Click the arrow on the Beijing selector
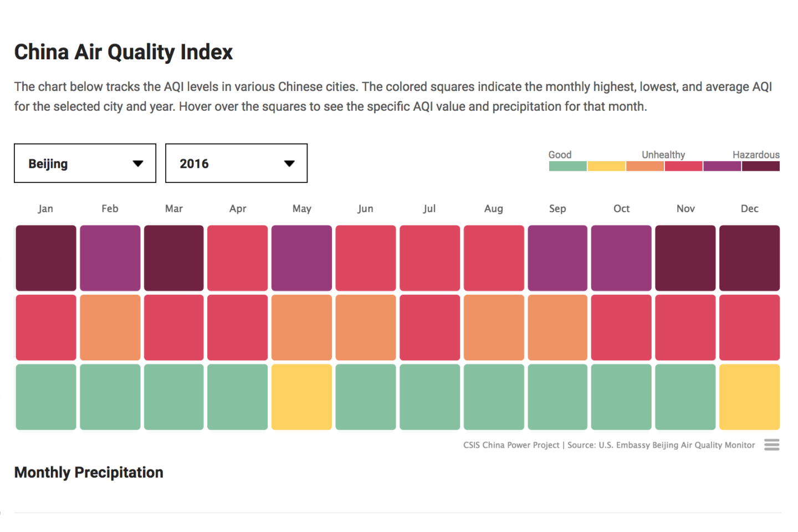Screen dimensions: 798x532 pos(138,163)
